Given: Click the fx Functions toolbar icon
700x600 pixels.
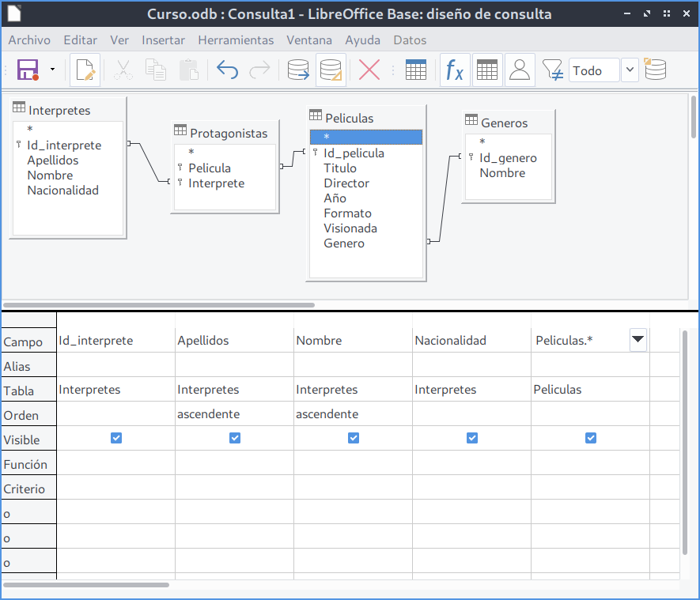Looking at the screenshot, I should click(454, 70).
